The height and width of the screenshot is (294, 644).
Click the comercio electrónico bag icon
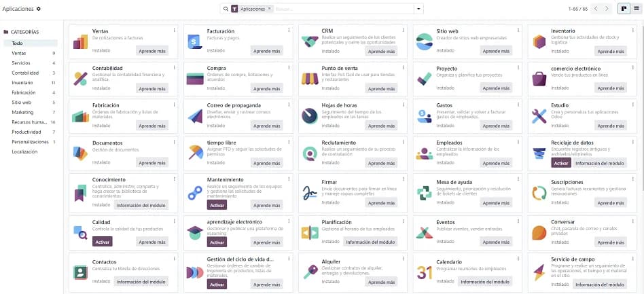(x=539, y=79)
